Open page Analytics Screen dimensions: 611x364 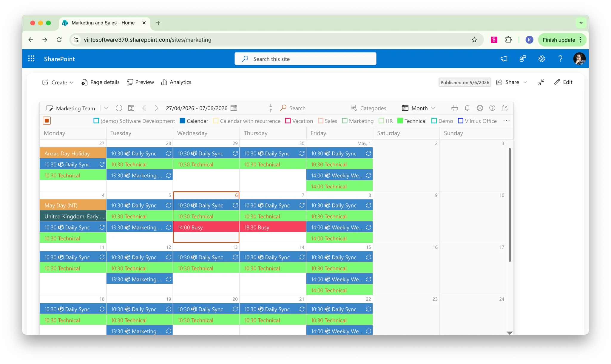(x=176, y=82)
